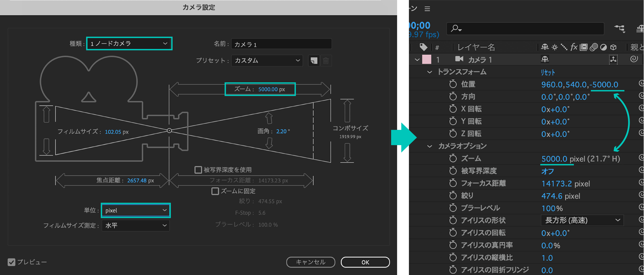Click the フィルムサイズ 102.05 value
Screen dimensions: 644x275
tap(113, 132)
